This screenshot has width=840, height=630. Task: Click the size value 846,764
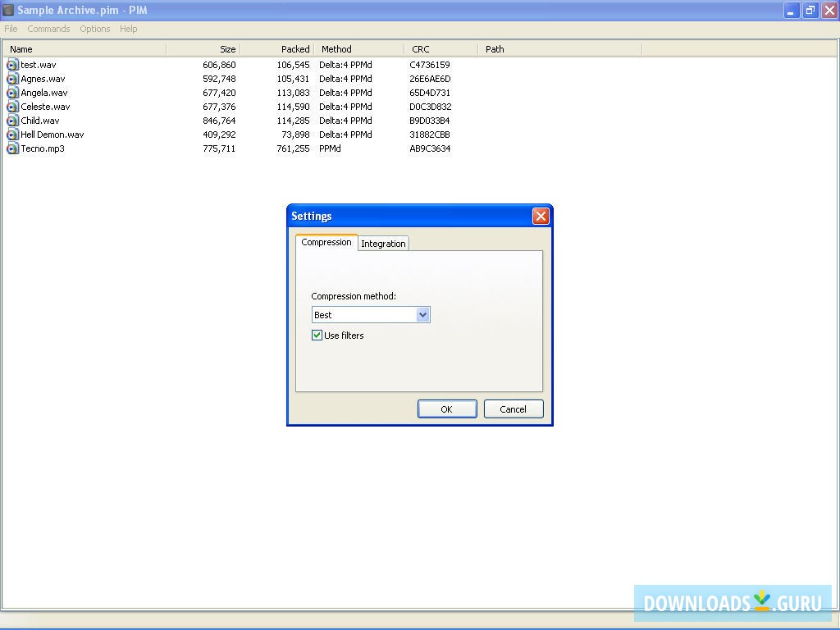pos(219,121)
